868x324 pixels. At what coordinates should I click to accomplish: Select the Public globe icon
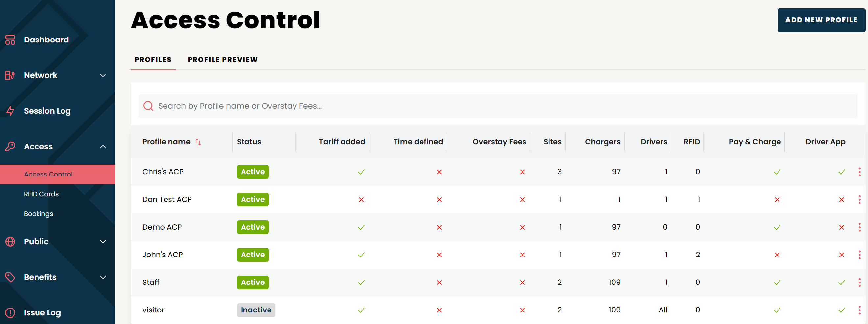click(10, 241)
